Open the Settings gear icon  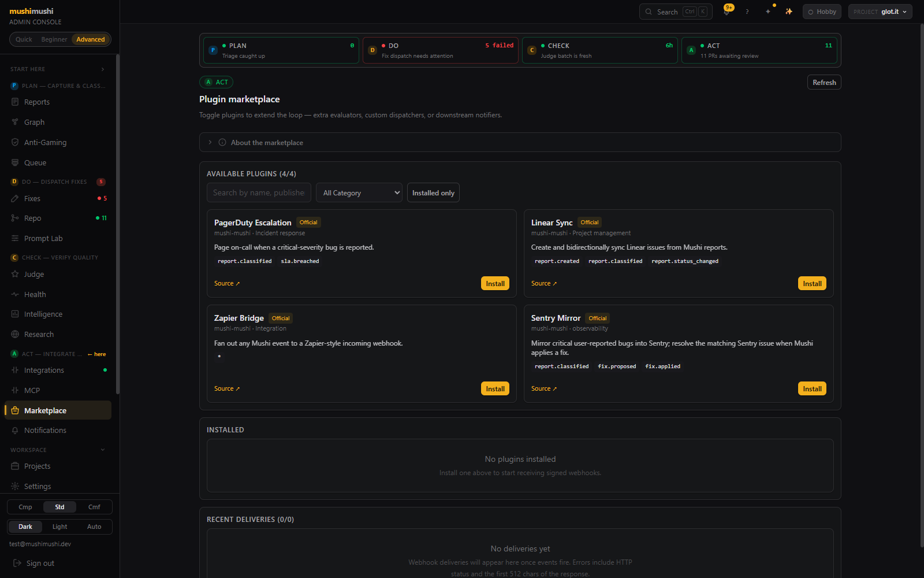(15, 486)
